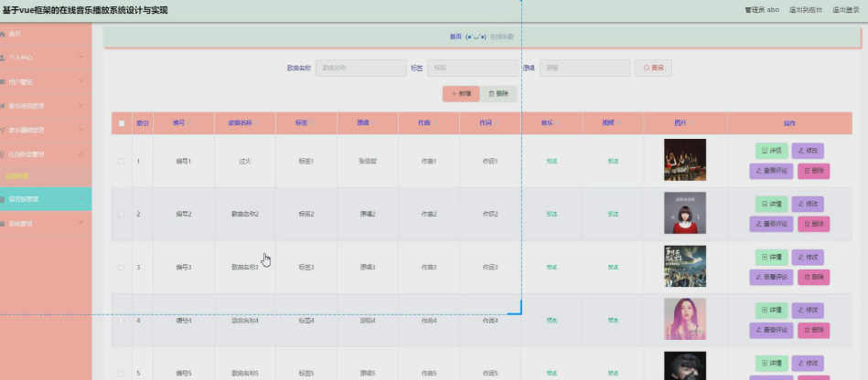Click 修改 for the 歌曲名称3 row
This screenshot has width=868, height=380.
click(x=808, y=258)
